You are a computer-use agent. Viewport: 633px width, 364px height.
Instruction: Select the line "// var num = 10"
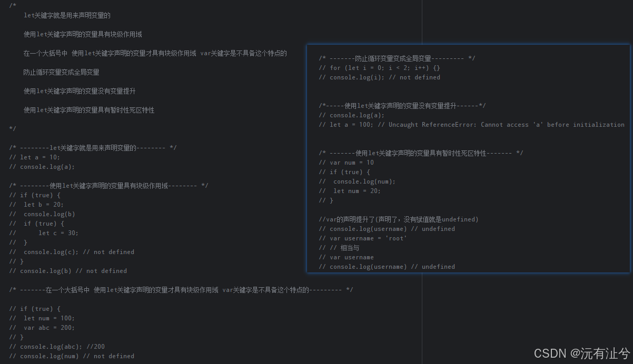pyautogui.click(x=346, y=163)
